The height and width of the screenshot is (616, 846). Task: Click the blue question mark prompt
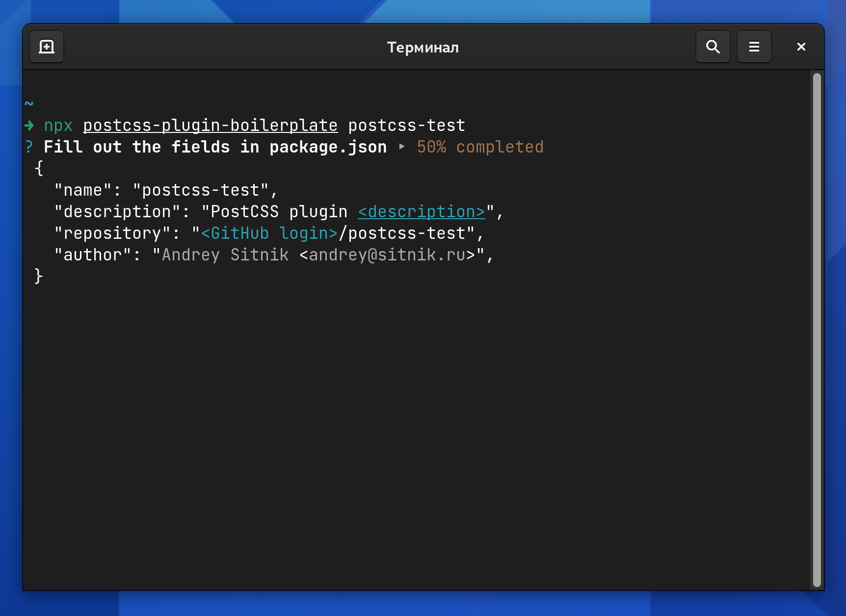click(29, 147)
